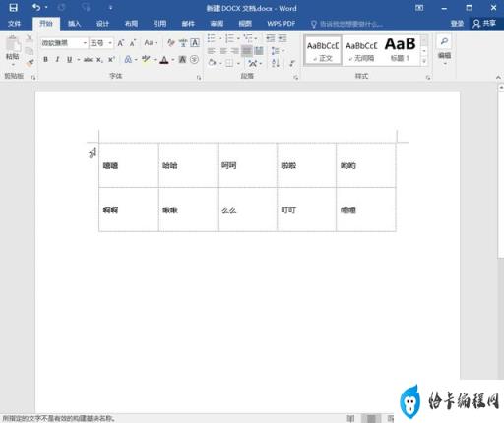
Task: Save the document with the floppy disk icon
Action: pyautogui.click(x=13, y=8)
